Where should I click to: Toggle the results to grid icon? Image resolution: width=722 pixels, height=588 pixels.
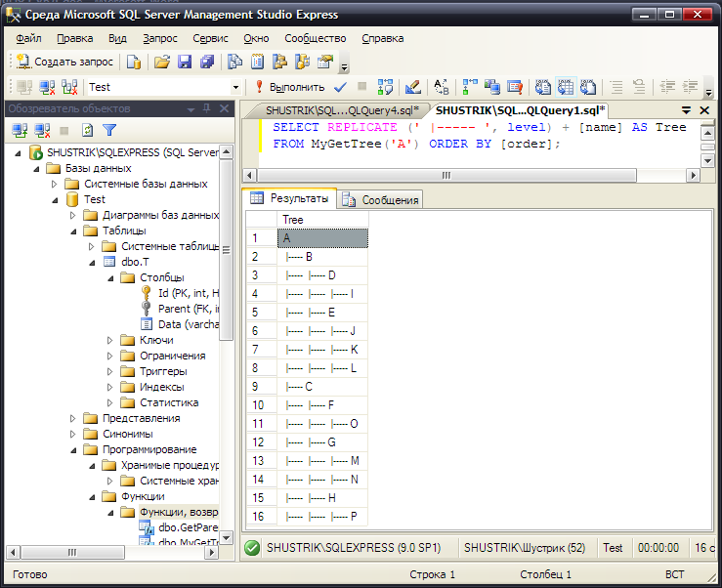566,87
